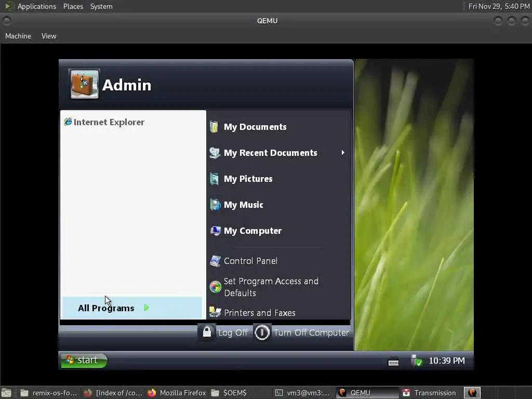Open the Places menu

coord(73,6)
